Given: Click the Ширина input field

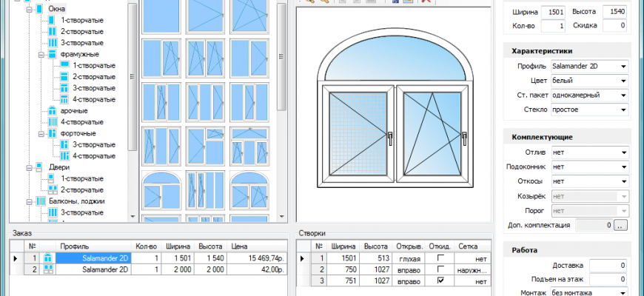Looking at the screenshot, I should 552,12.
